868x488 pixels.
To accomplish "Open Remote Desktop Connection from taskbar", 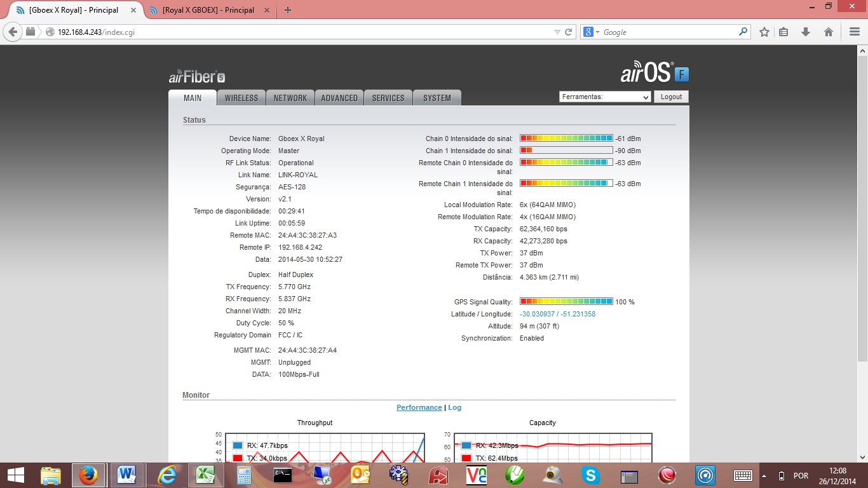I will [322, 475].
